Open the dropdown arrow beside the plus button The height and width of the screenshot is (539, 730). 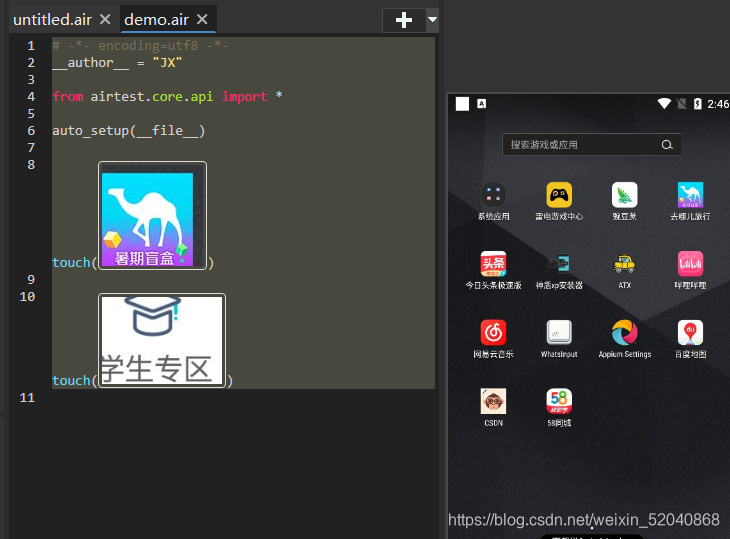pos(433,20)
